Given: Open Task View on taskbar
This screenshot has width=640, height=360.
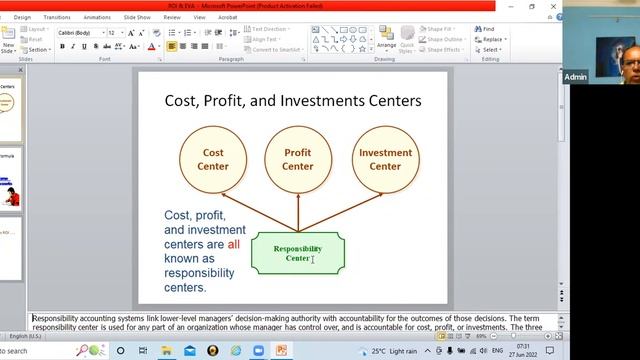Looking at the screenshot, I should coord(143,351).
